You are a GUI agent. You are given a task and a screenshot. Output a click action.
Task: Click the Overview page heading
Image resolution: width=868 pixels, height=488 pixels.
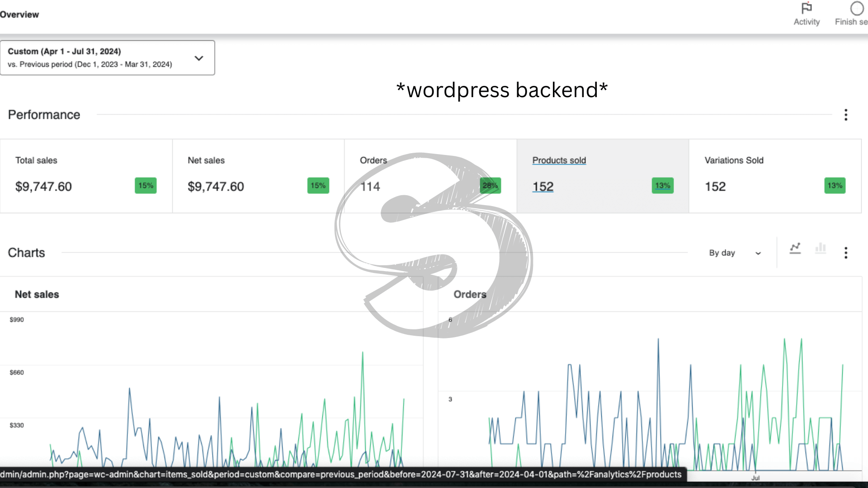(x=19, y=14)
